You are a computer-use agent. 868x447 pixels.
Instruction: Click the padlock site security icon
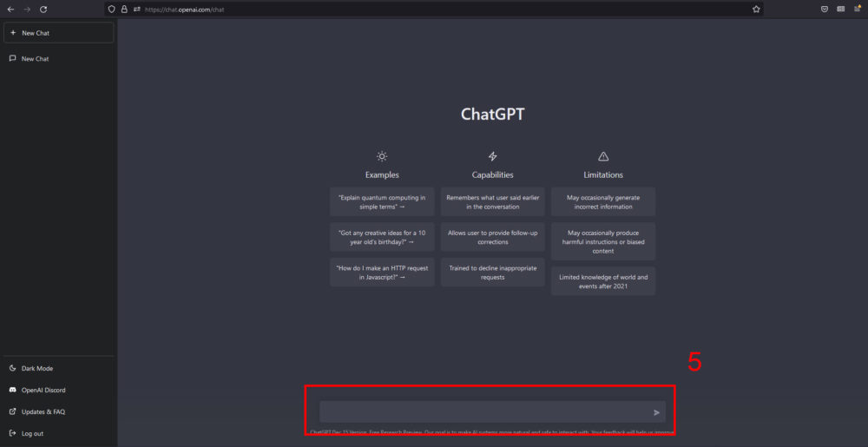tap(124, 10)
